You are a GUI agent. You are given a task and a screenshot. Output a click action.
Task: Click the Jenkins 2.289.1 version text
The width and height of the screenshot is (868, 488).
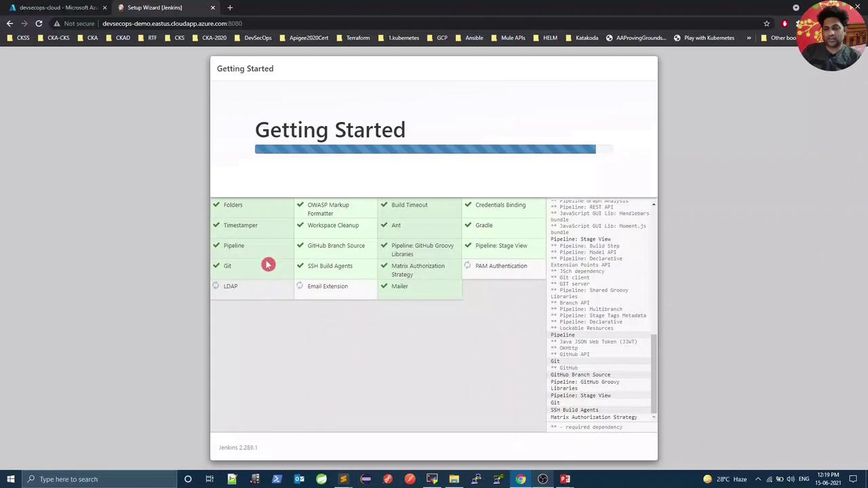point(238,447)
